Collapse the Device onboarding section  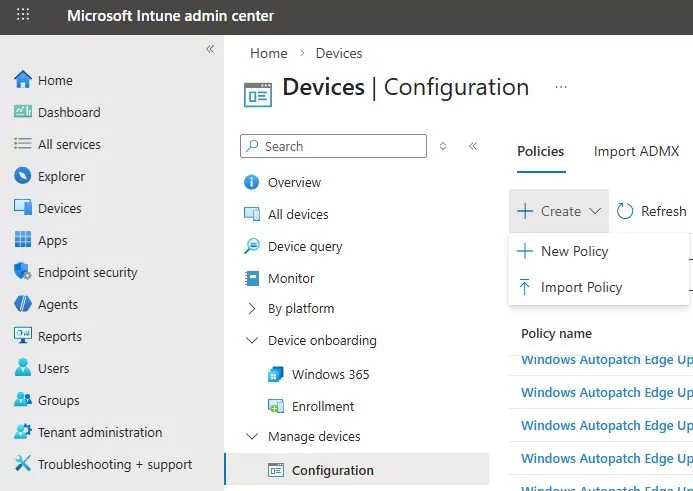(x=251, y=340)
